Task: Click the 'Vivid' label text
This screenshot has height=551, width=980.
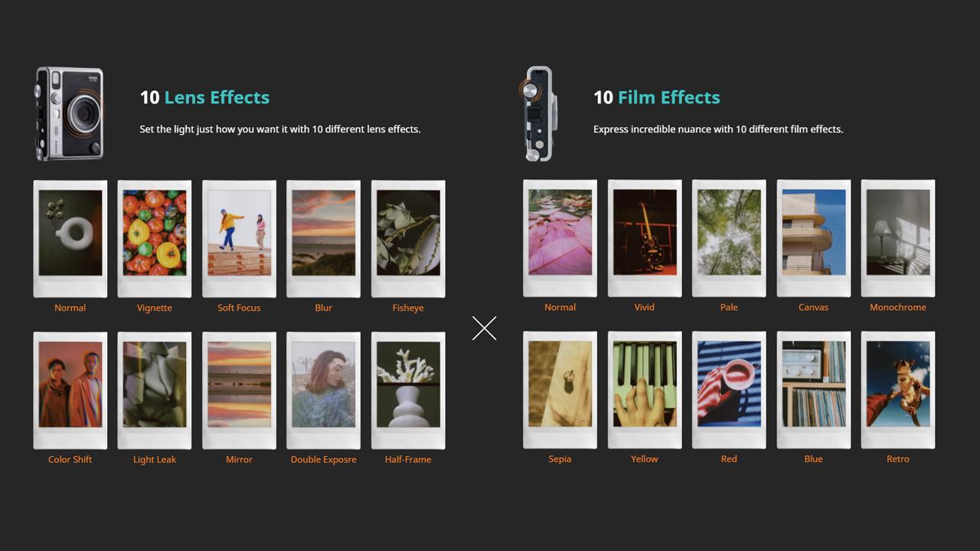Action: (x=645, y=307)
